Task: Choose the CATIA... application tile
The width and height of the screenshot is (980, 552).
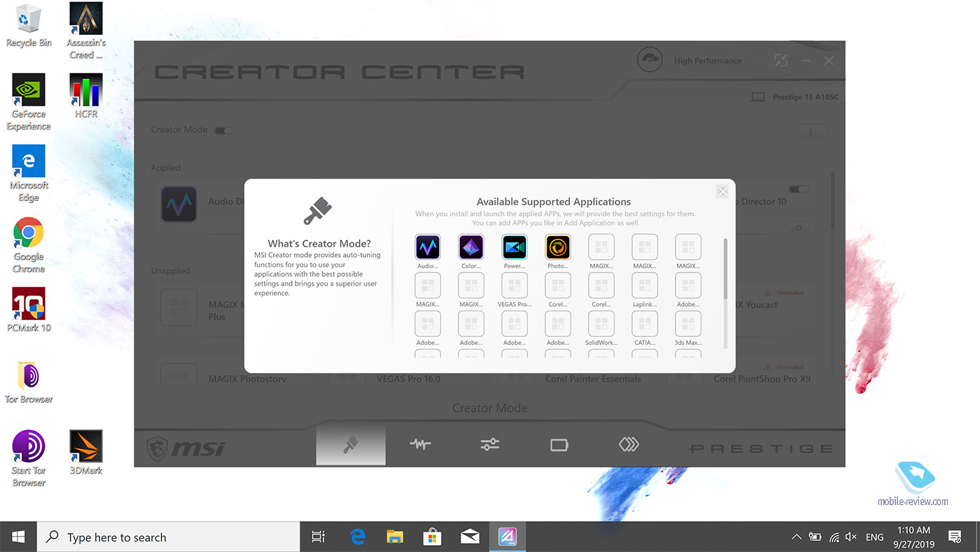Action: (x=645, y=324)
